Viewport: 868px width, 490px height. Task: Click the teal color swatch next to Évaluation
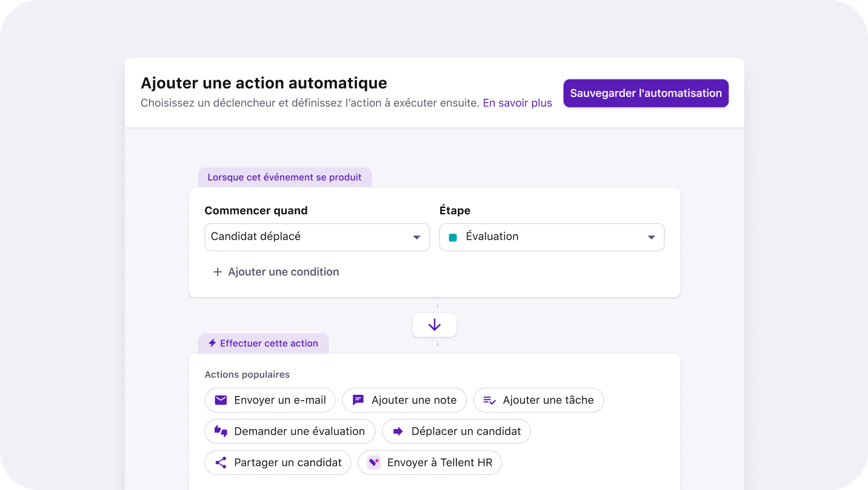[452, 237]
